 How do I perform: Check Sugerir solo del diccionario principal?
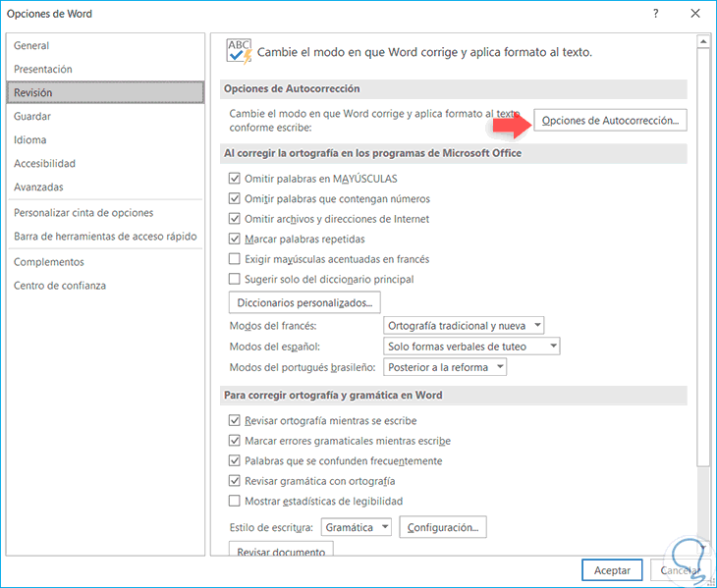(x=234, y=279)
